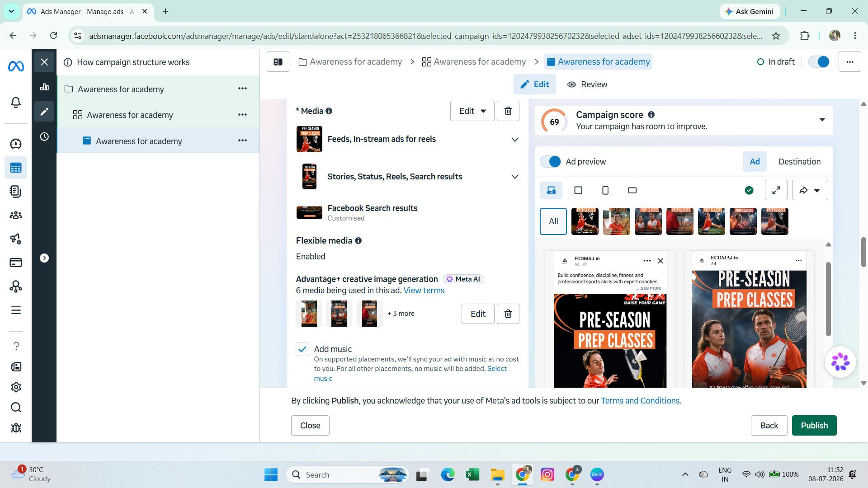Screen dimensions: 868x488
Task: Open Advertising settings megaphone icon
Action: pyautogui.click(x=16, y=239)
